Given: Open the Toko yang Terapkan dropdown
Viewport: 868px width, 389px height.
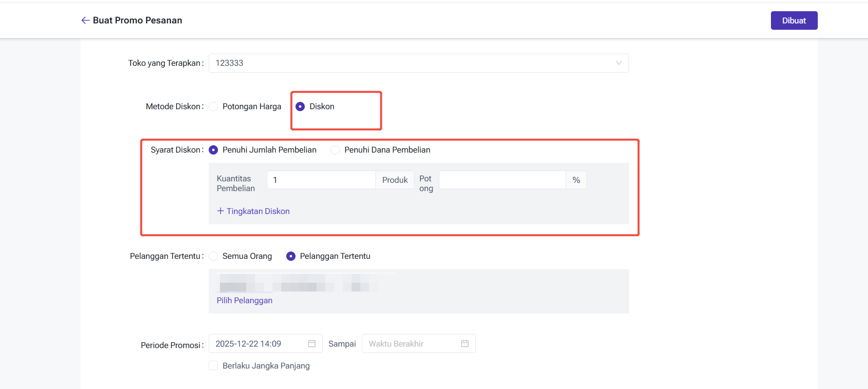Looking at the screenshot, I should 410,63.
